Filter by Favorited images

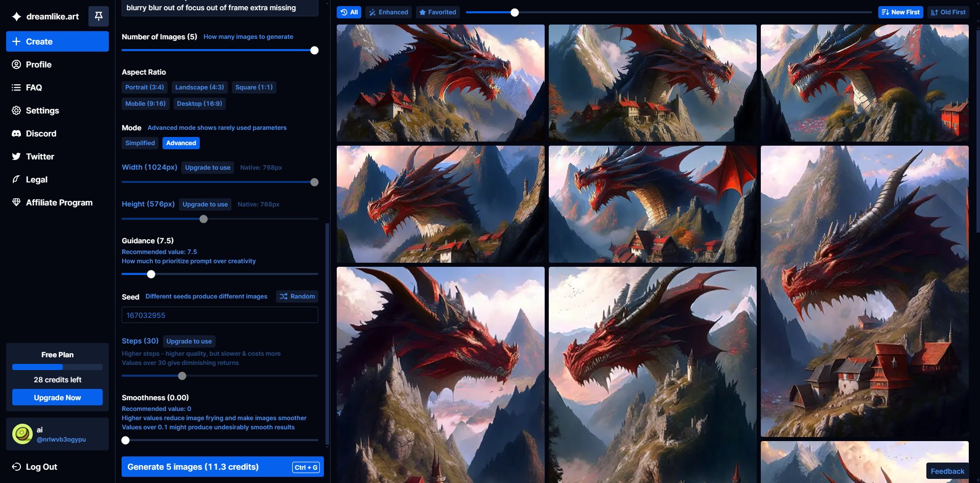point(437,12)
